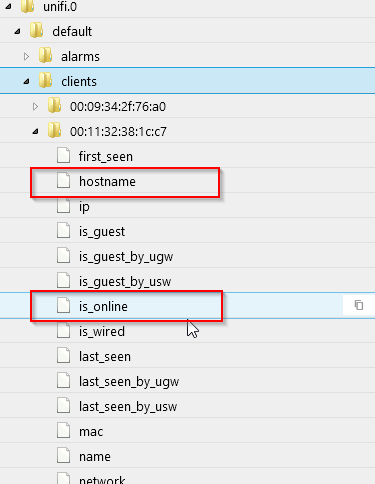This screenshot has width=375, height=484.
Task: Select the last_seen label
Action: pos(105,357)
